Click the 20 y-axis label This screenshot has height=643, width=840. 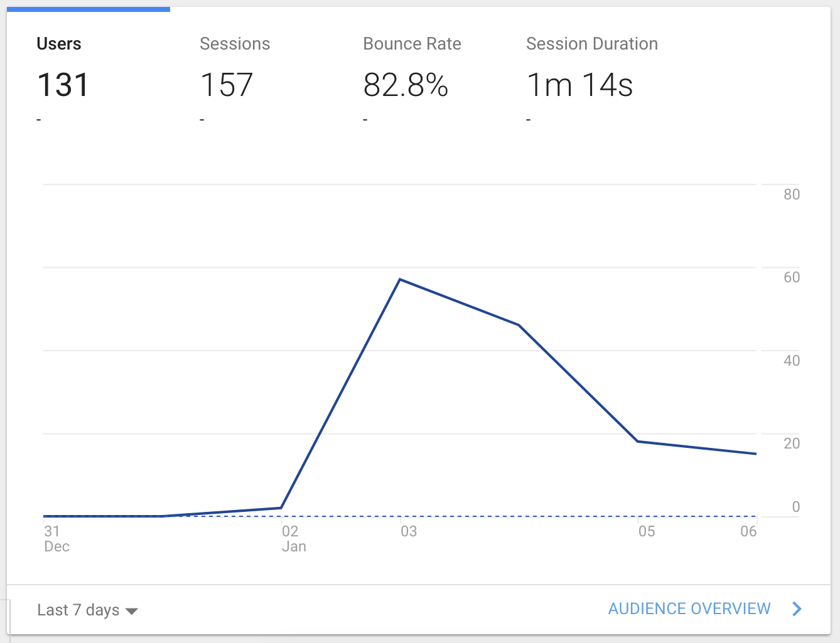(792, 444)
